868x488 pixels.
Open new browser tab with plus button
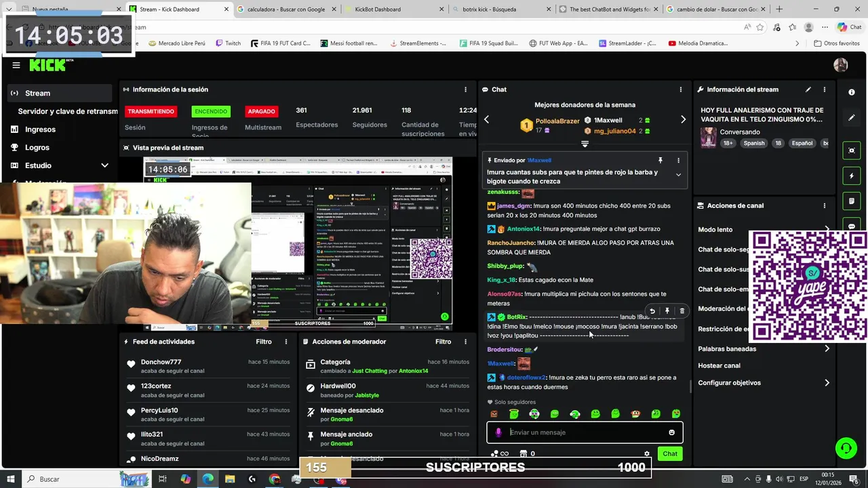click(779, 9)
